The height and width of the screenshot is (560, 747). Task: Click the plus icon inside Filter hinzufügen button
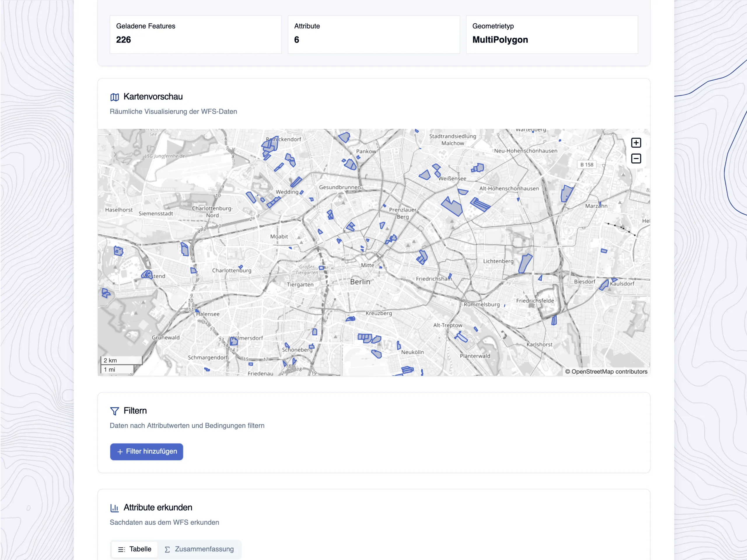120,452
